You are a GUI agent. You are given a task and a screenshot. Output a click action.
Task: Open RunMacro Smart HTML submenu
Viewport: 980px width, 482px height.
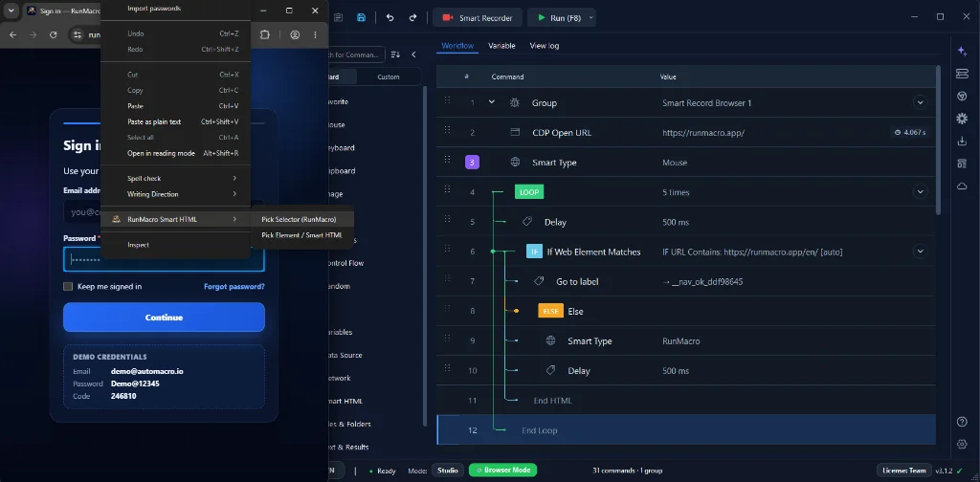(x=176, y=219)
